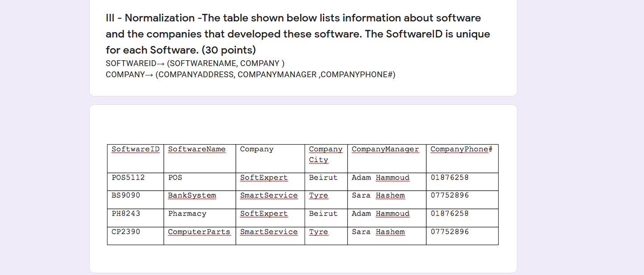Click the Company column header
Viewport: 644px width, 275px height.
[257, 149]
